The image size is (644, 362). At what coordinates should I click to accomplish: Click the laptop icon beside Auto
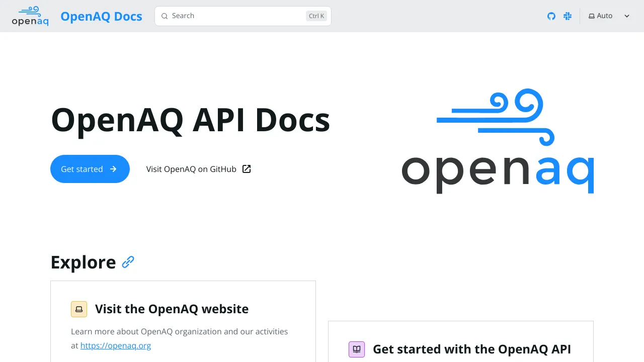tap(592, 16)
